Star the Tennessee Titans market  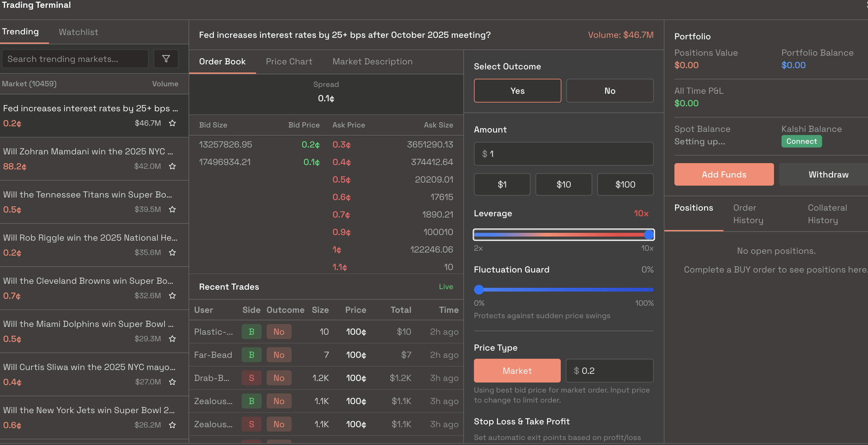172,209
